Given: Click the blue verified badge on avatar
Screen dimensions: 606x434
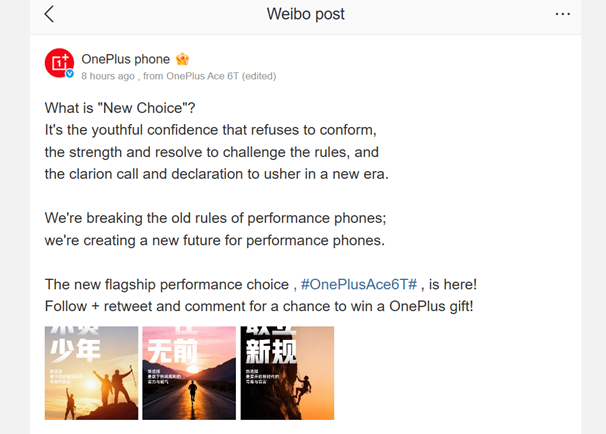Looking at the screenshot, I should (70, 74).
